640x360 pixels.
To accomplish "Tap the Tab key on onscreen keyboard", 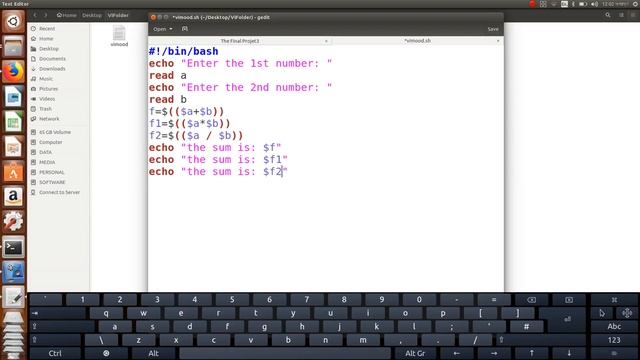I will click(x=58, y=313).
